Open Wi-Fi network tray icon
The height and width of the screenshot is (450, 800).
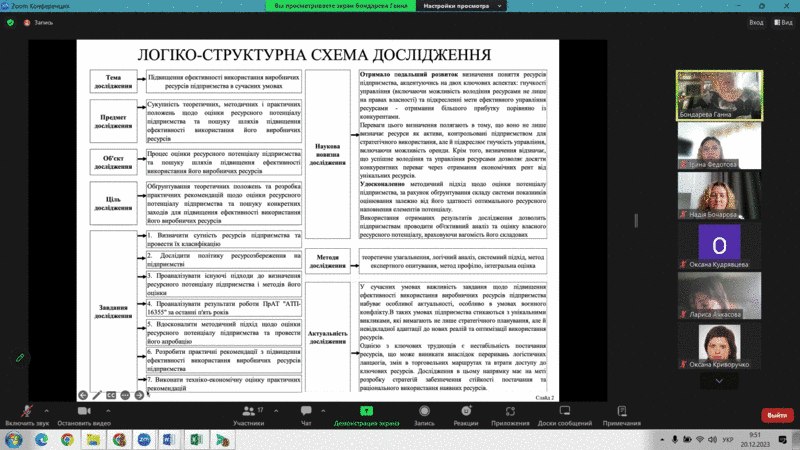point(700,439)
